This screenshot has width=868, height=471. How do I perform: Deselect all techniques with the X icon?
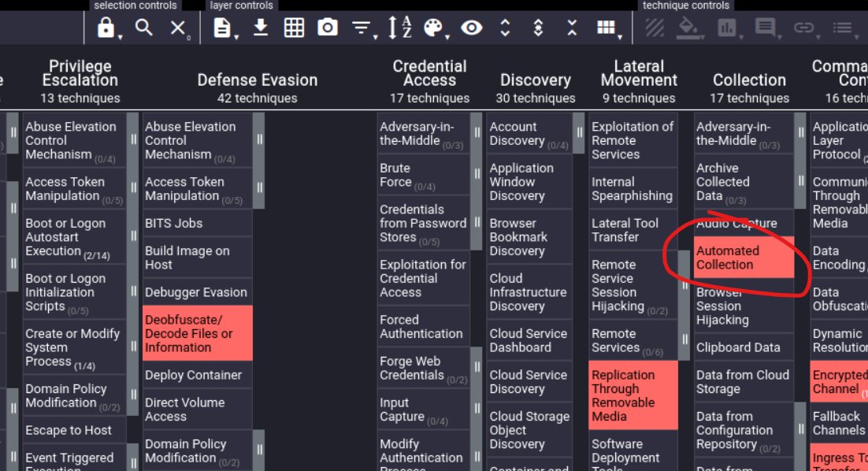click(178, 27)
